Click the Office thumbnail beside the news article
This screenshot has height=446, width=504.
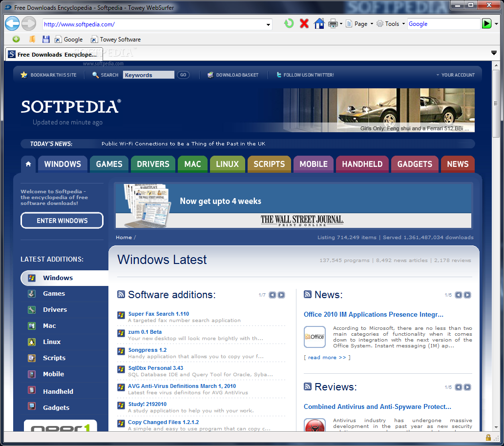point(315,337)
